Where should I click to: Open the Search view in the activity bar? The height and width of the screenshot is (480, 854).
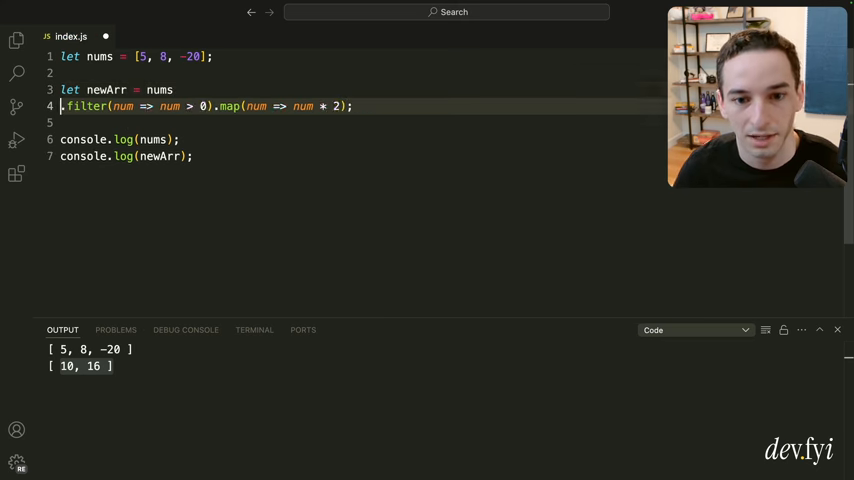click(16, 73)
